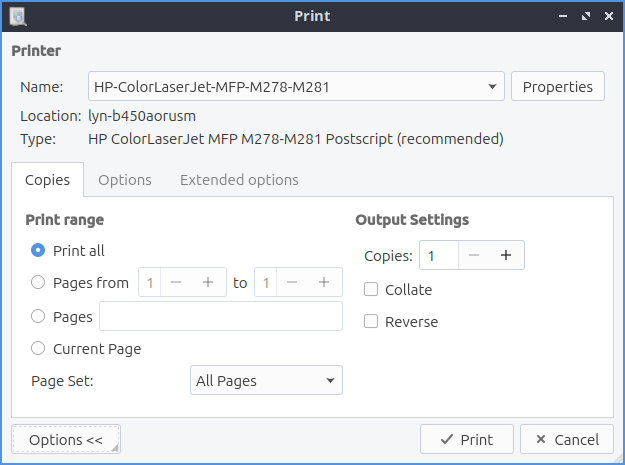The height and width of the screenshot is (465, 625).
Task: Decrement the 'to' page end value
Action: click(x=292, y=283)
